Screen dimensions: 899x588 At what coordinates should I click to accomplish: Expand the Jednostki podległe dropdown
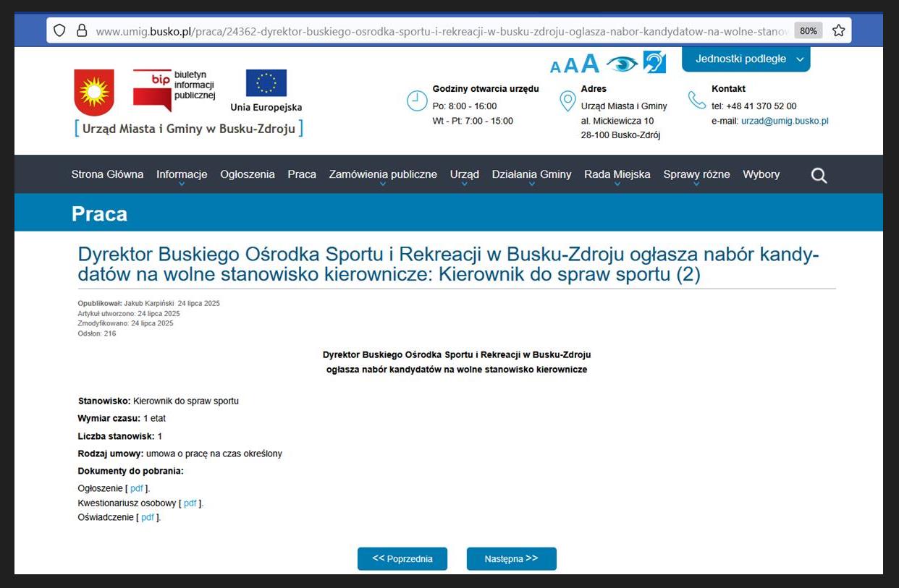(746, 59)
